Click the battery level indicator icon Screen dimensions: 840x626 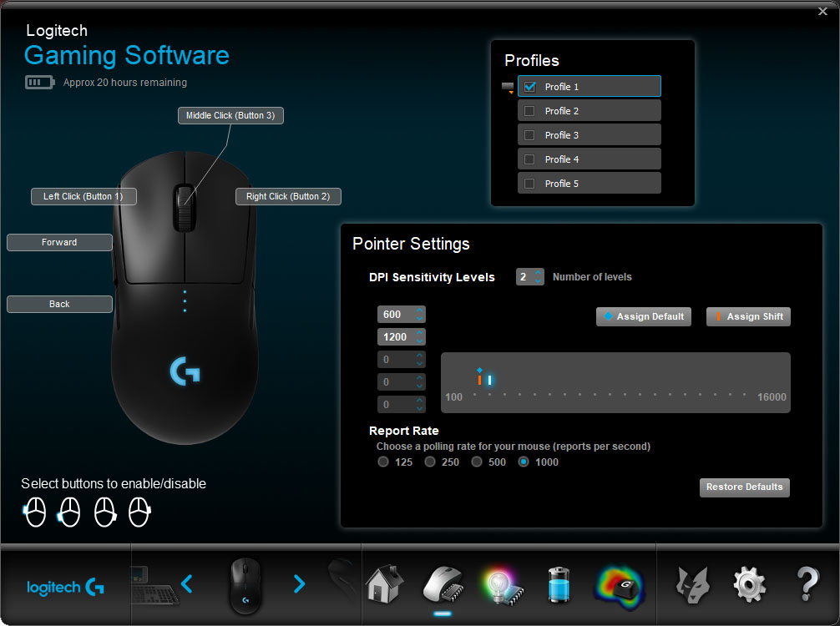coord(39,83)
